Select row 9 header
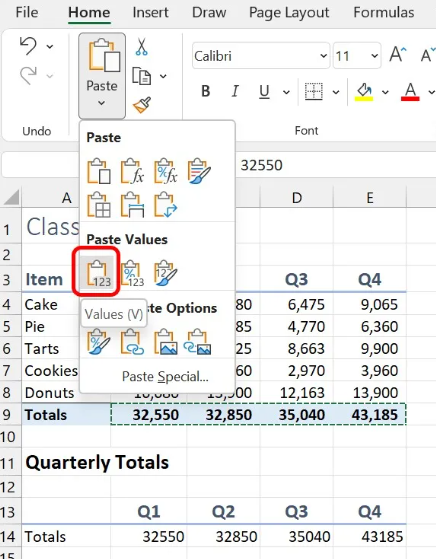This screenshot has height=559, width=436. 11,415
